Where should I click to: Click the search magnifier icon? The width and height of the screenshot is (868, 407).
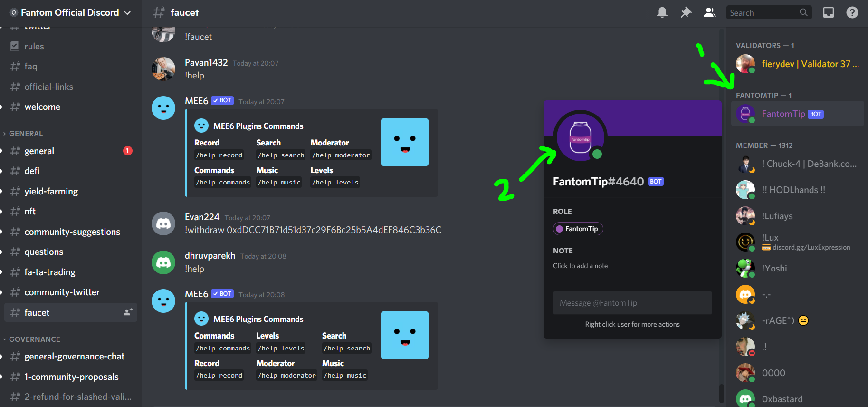(803, 12)
